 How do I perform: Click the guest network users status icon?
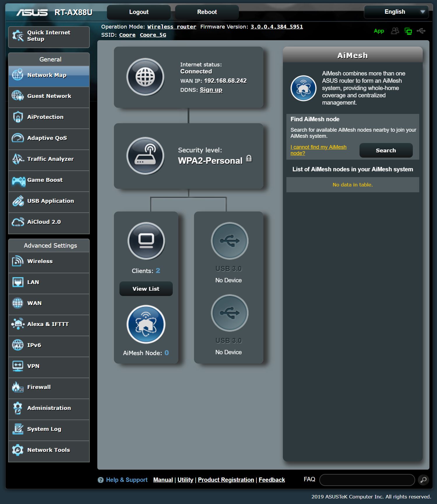(395, 31)
